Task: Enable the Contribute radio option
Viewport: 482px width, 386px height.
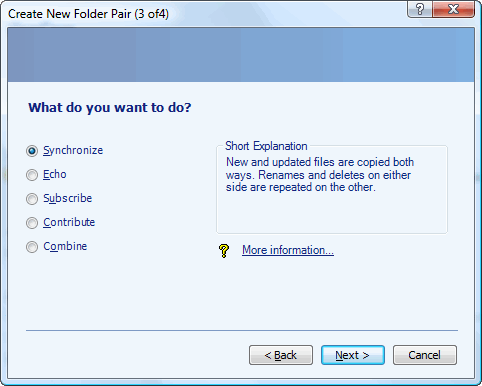Action: (32, 223)
